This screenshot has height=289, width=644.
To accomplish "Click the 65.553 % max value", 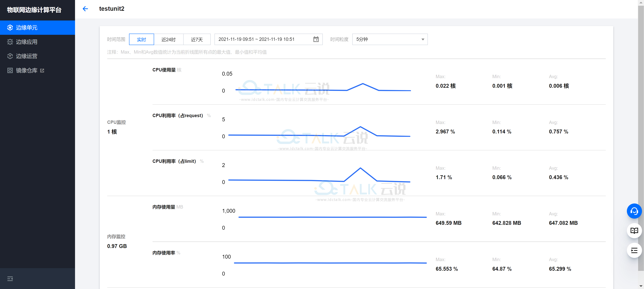I will [447, 269].
